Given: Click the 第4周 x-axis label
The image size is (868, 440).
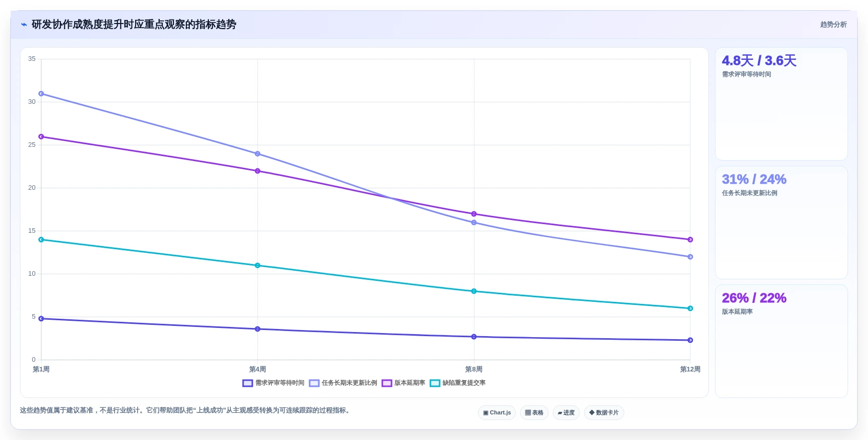Looking at the screenshot, I should point(257,369).
